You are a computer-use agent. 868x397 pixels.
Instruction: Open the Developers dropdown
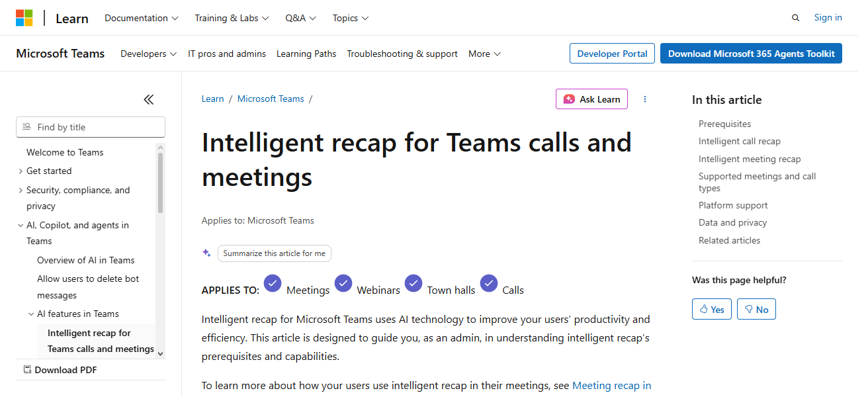point(148,54)
